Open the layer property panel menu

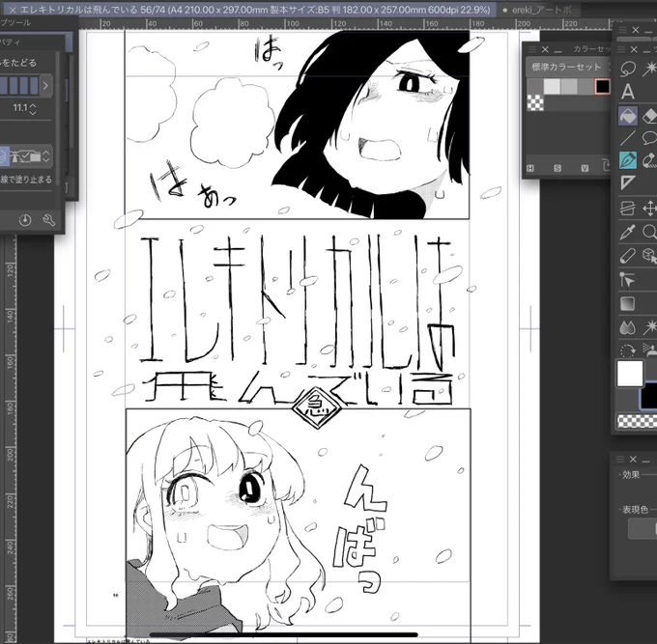620,460
